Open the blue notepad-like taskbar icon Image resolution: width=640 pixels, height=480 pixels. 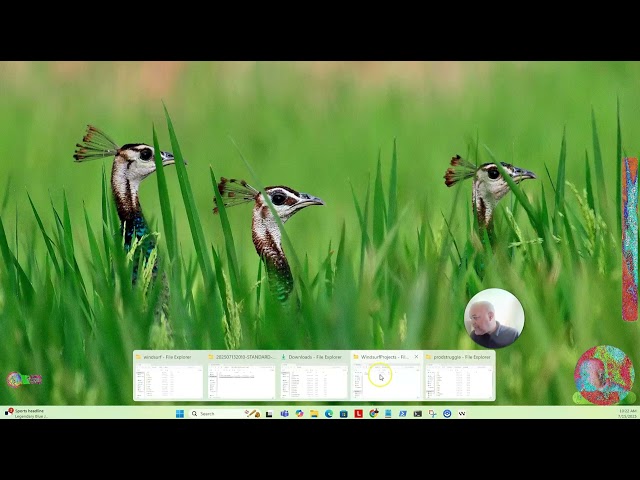tap(388, 413)
